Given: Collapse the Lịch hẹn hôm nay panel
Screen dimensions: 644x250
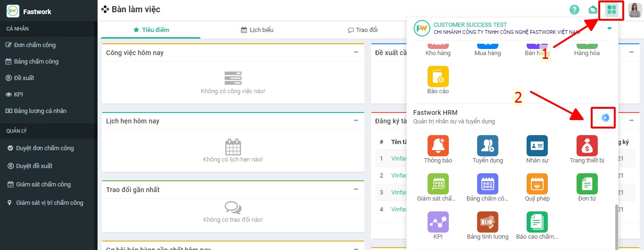Looking at the screenshot, I should 356,121.
